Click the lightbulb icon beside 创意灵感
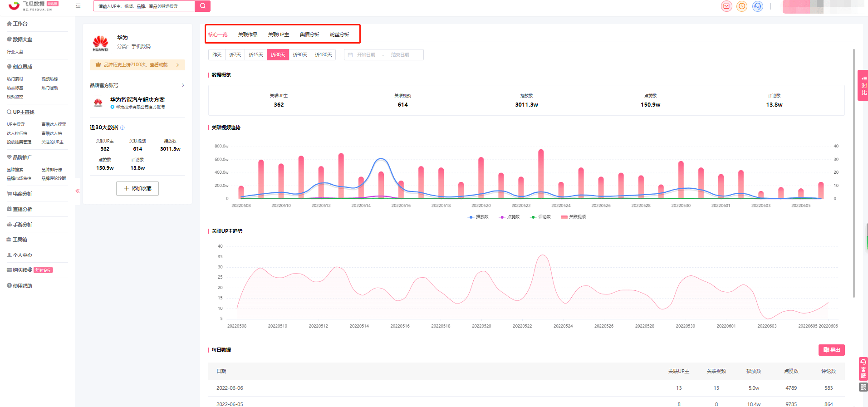This screenshot has height=407, width=868. [9, 67]
